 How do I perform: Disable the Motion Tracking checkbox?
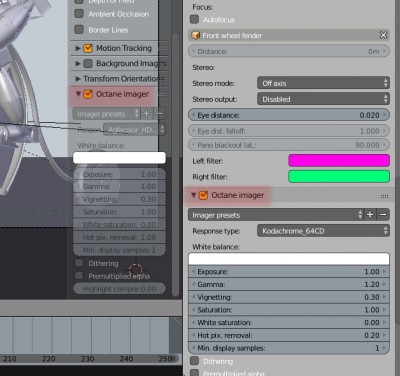coord(88,48)
